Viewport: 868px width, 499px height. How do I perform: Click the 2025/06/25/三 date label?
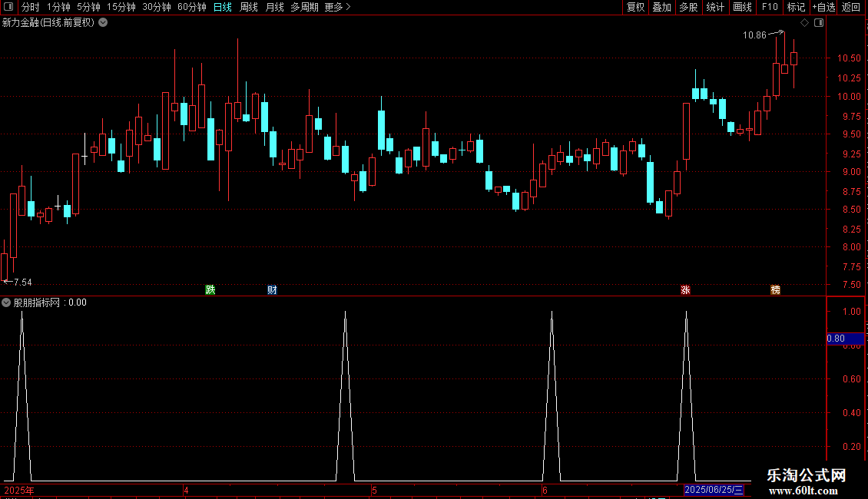click(x=714, y=490)
